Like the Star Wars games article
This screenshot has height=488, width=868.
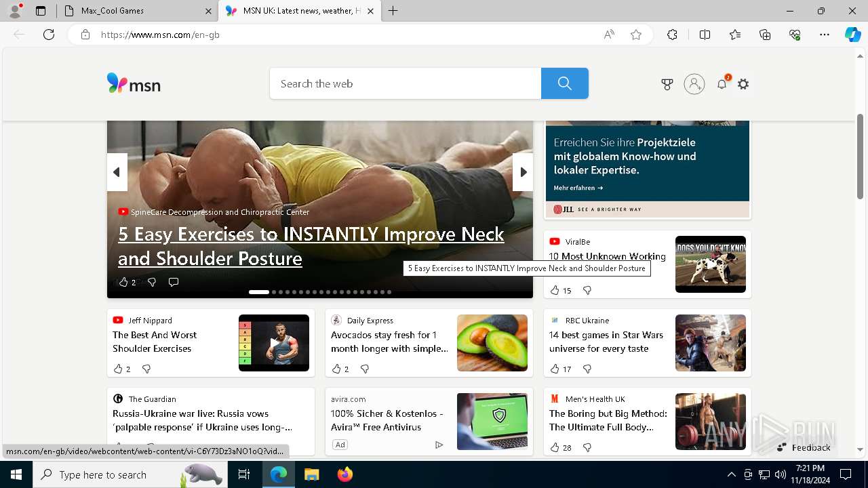click(560, 369)
